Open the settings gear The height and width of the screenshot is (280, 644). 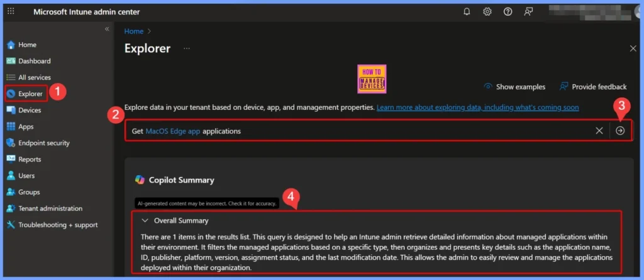[x=487, y=12]
